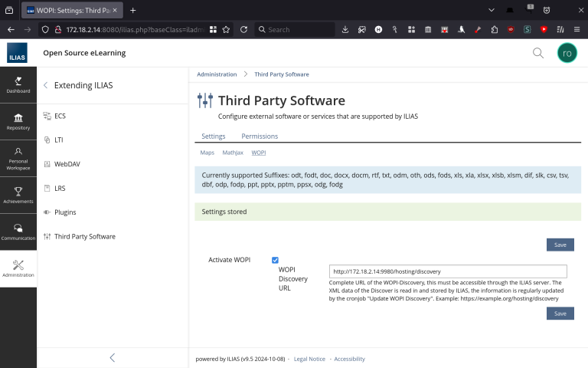The width and height of the screenshot is (588, 368).
Task: Open the Legal Notice link
Action: (309, 359)
